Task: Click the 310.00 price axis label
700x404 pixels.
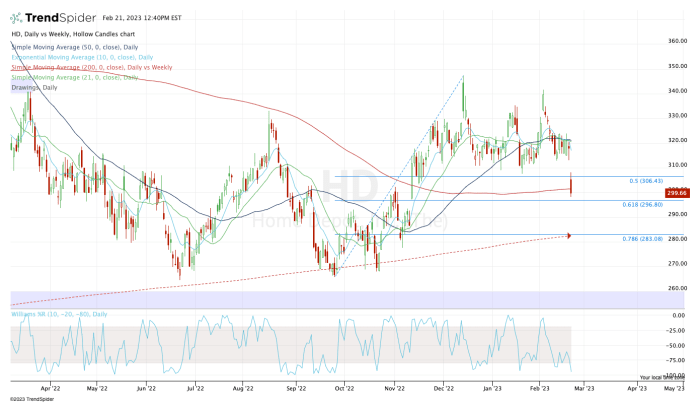Action: (677, 165)
